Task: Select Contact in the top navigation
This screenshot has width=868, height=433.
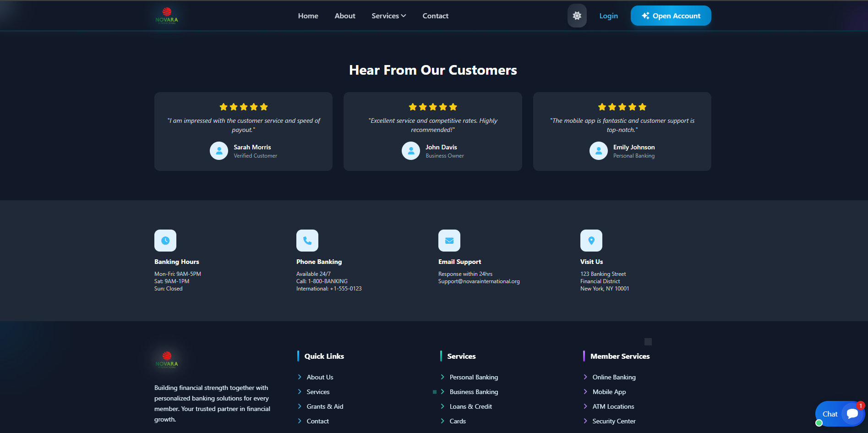Action: tap(435, 16)
